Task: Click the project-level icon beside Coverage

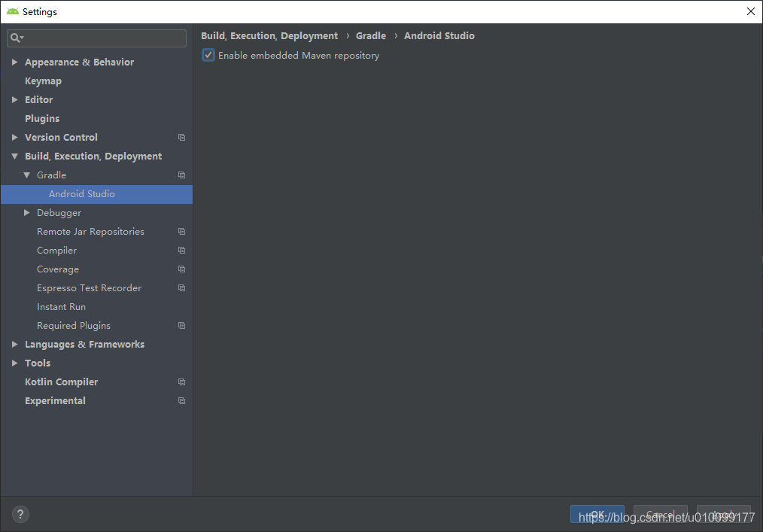Action: click(181, 269)
